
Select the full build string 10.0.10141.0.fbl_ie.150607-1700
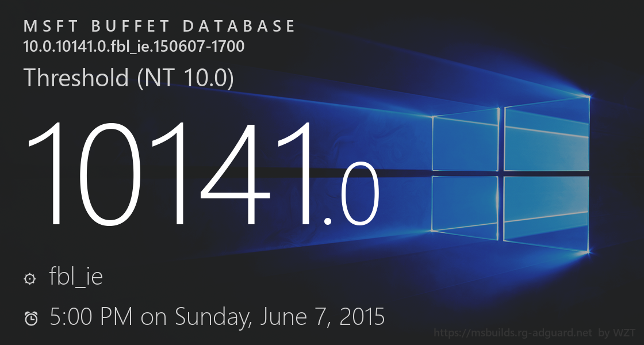(134, 47)
